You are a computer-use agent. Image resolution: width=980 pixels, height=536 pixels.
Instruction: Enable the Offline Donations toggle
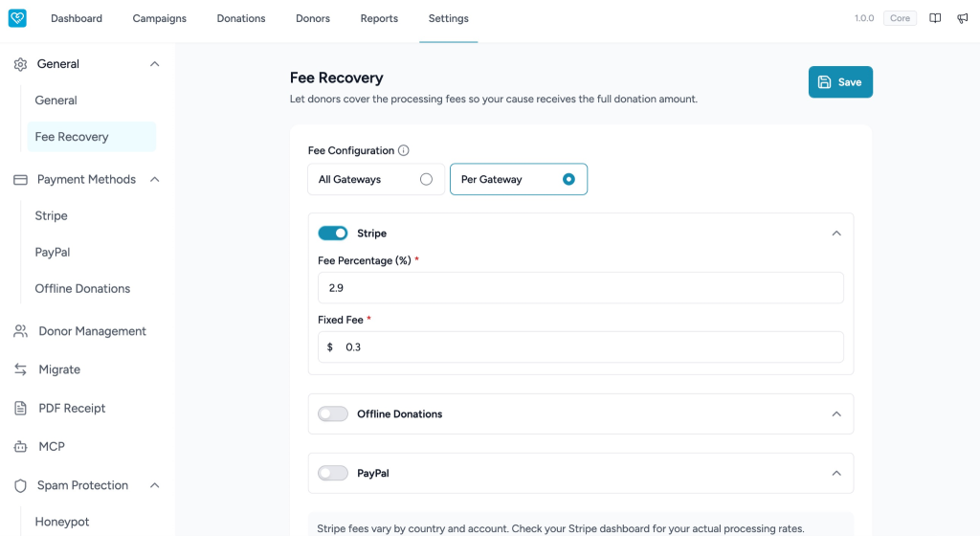coord(332,413)
